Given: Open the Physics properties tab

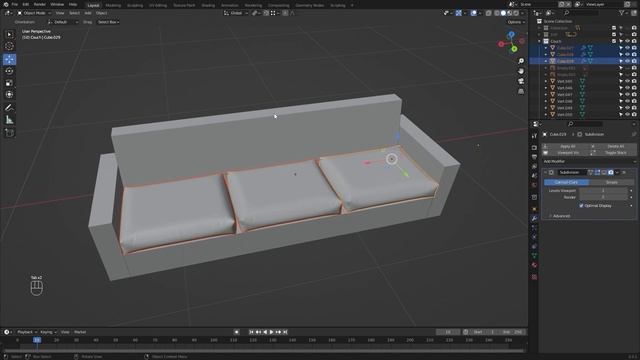Looking at the screenshot, I should [x=534, y=237].
